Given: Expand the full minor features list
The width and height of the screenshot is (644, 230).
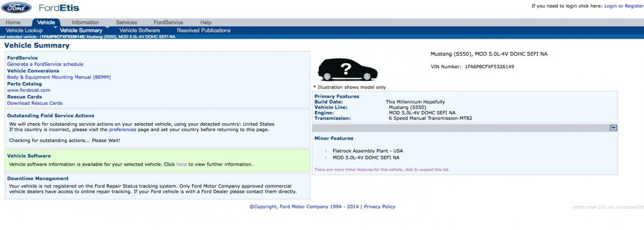Looking at the screenshot, I should [382, 170].
